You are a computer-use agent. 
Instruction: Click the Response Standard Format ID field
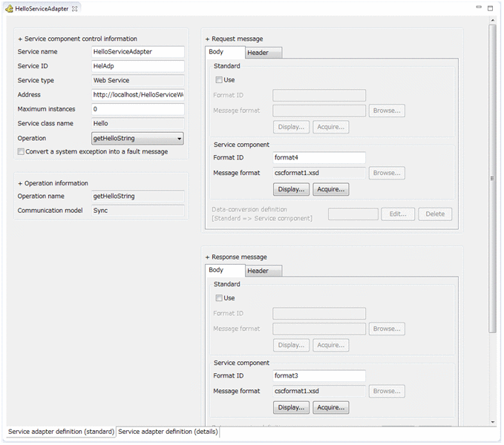click(319, 314)
